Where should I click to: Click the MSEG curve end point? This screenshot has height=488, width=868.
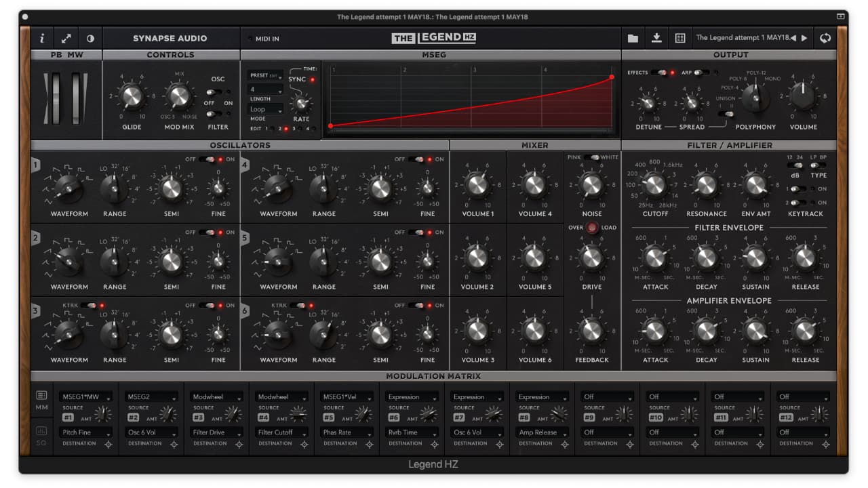point(612,77)
